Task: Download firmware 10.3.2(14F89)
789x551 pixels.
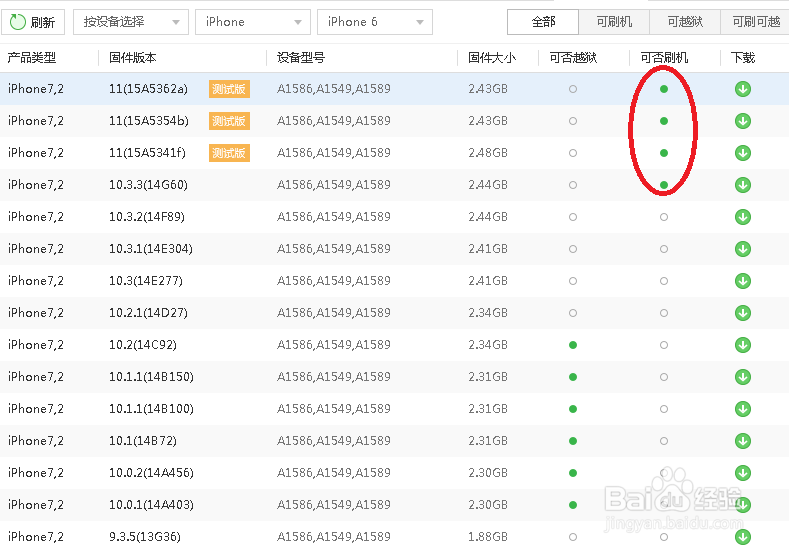Action: coord(743,217)
